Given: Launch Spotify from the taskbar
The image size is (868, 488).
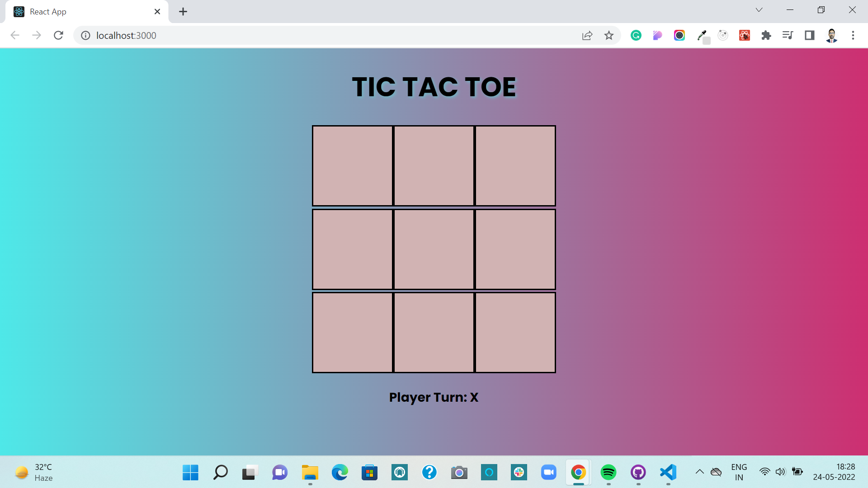Looking at the screenshot, I should click(x=609, y=472).
